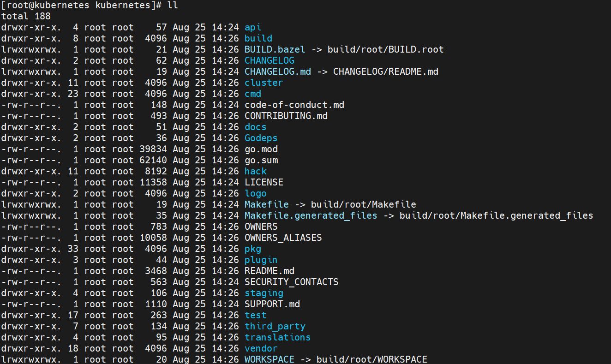Viewport: 611px width, 364px height.
Task: Select the 'README.md' file name
Action: [270, 271]
